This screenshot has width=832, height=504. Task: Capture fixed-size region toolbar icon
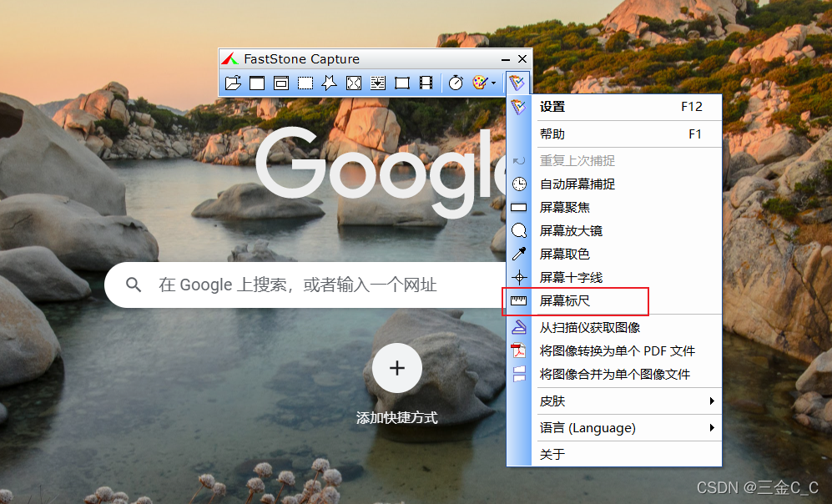pos(402,83)
